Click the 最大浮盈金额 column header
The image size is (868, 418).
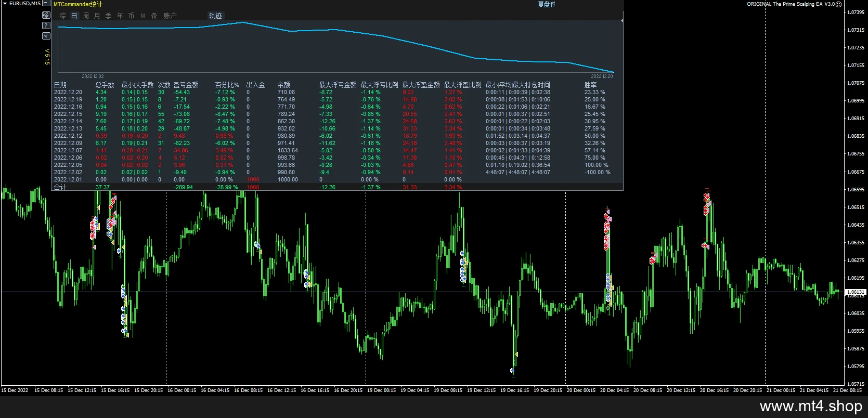421,85
